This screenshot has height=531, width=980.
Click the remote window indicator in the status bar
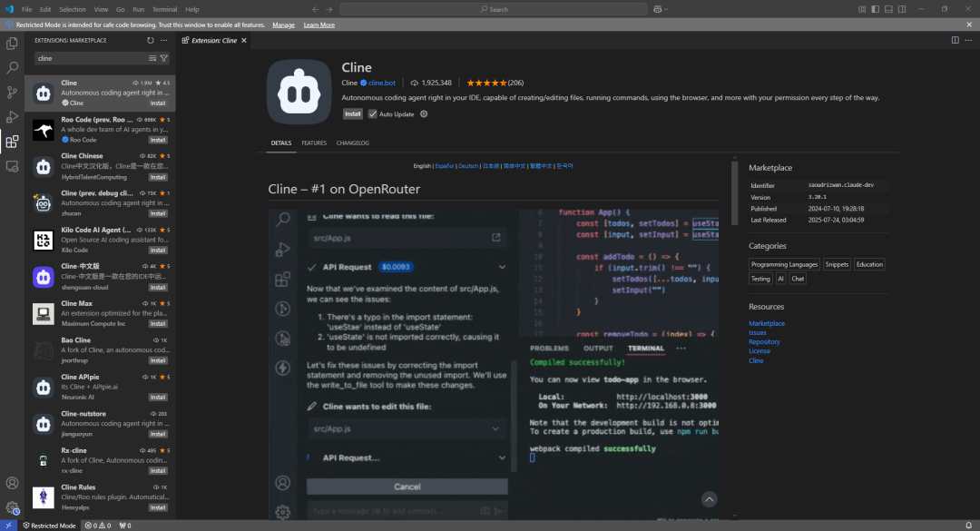click(x=9, y=525)
